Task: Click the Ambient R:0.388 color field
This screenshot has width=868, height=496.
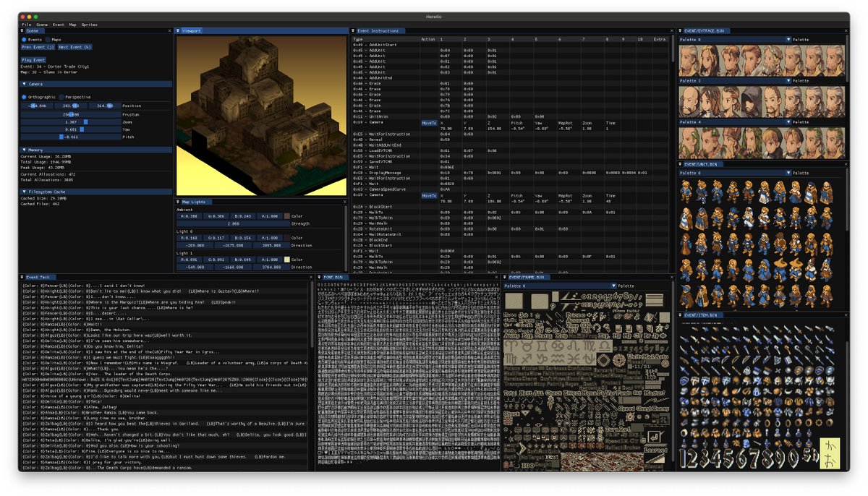Action: tap(191, 216)
